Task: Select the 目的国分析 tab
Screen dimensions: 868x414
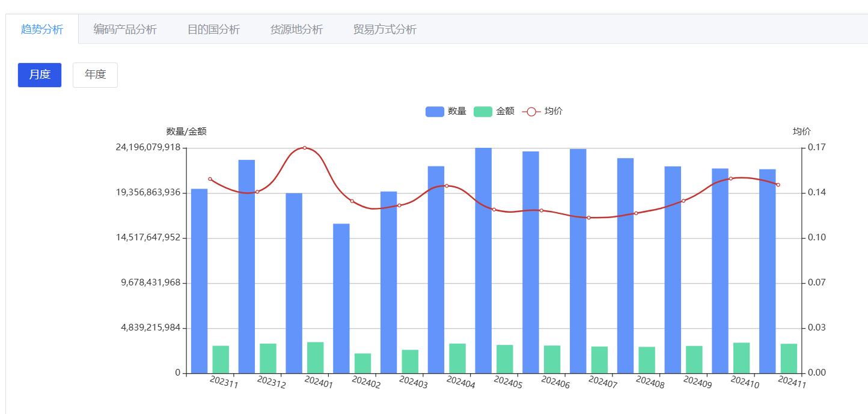Action: coord(213,29)
